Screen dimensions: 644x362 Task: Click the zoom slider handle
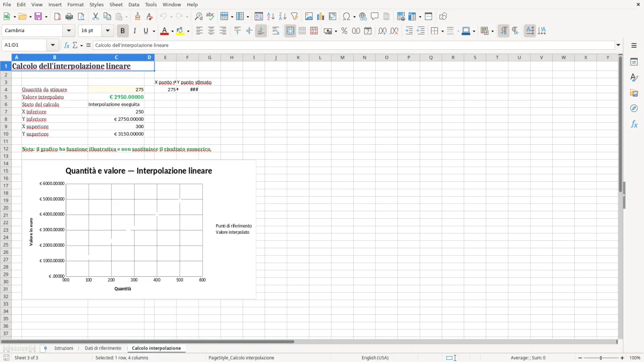601,358
